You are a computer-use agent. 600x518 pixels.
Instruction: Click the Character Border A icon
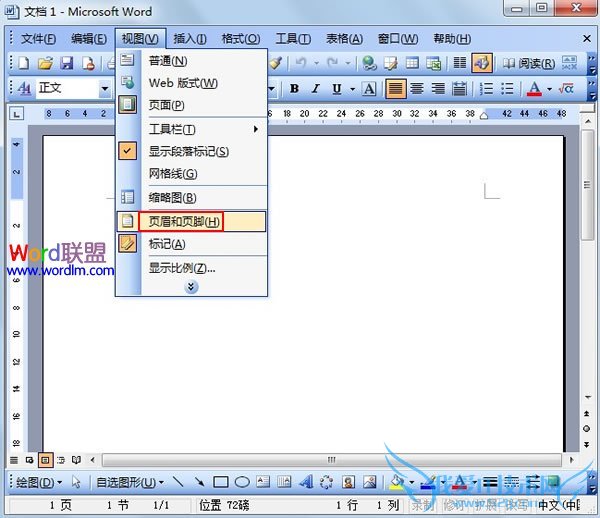tap(369, 89)
